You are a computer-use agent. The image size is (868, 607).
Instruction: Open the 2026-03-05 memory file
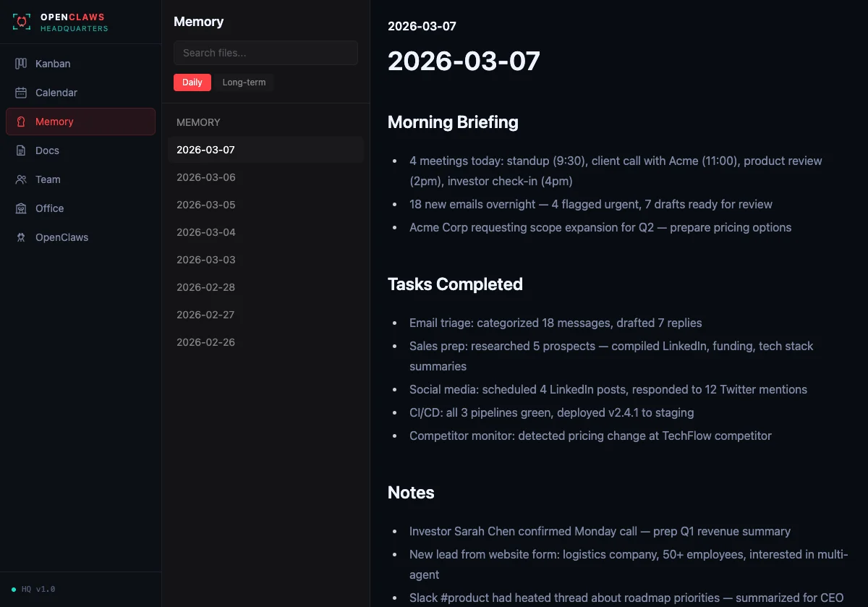pyautogui.click(x=265, y=205)
